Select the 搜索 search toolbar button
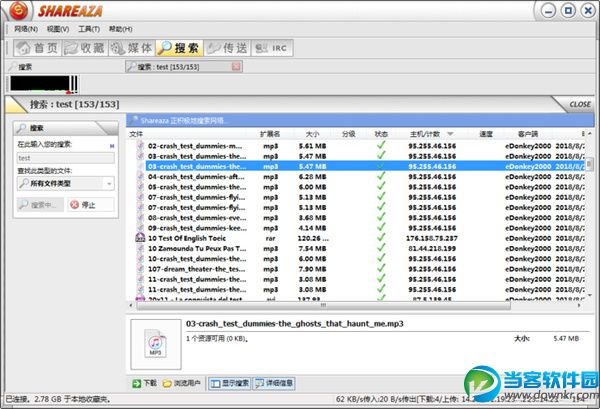Image resolution: width=600 pixels, height=409 pixels. [179, 48]
